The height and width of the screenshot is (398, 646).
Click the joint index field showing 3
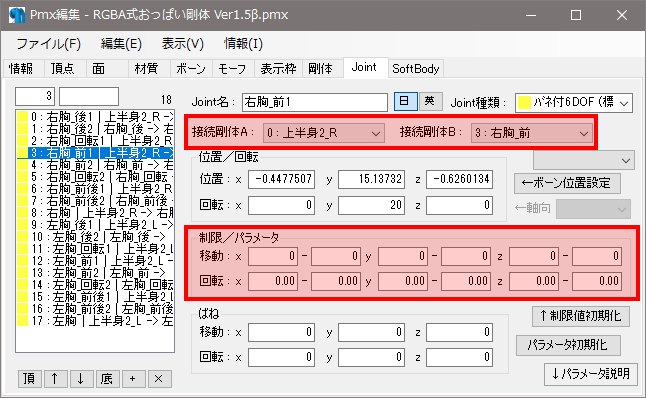[x=35, y=96]
